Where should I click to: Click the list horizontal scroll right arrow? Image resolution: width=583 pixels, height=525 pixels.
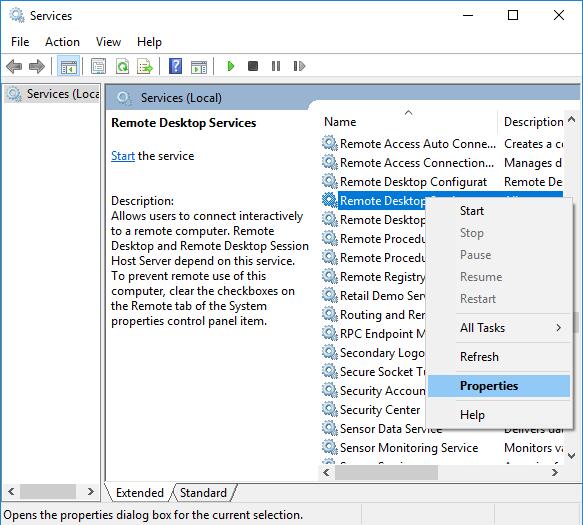pyautogui.click(x=555, y=472)
